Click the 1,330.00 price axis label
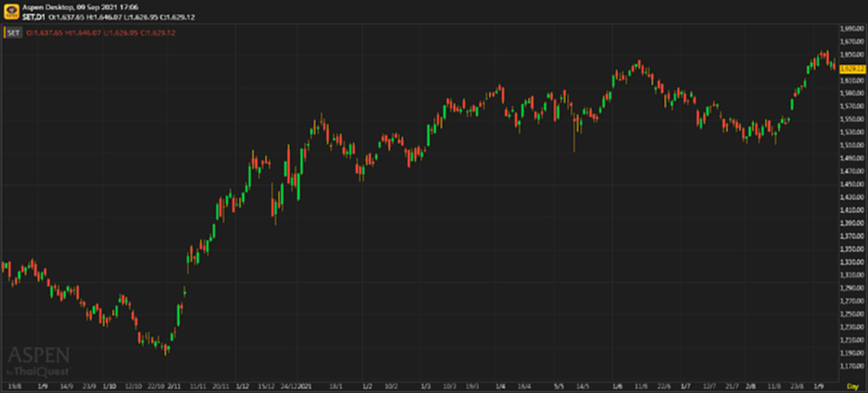The image size is (868, 393). pos(853,262)
